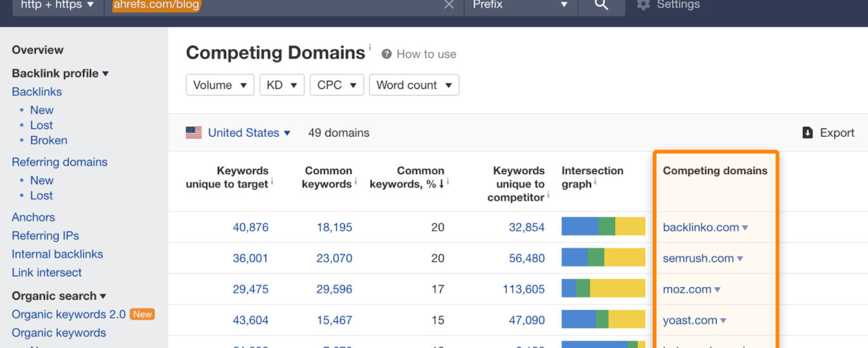Open the Prefix mode dropdown
The width and height of the screenshot is (868, 348).
(521, 5)
